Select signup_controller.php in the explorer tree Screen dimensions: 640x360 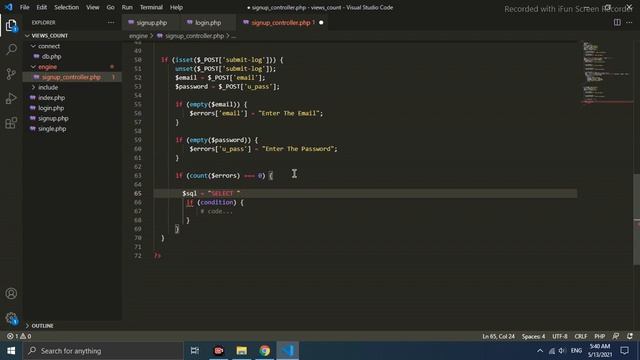(71, 77)
